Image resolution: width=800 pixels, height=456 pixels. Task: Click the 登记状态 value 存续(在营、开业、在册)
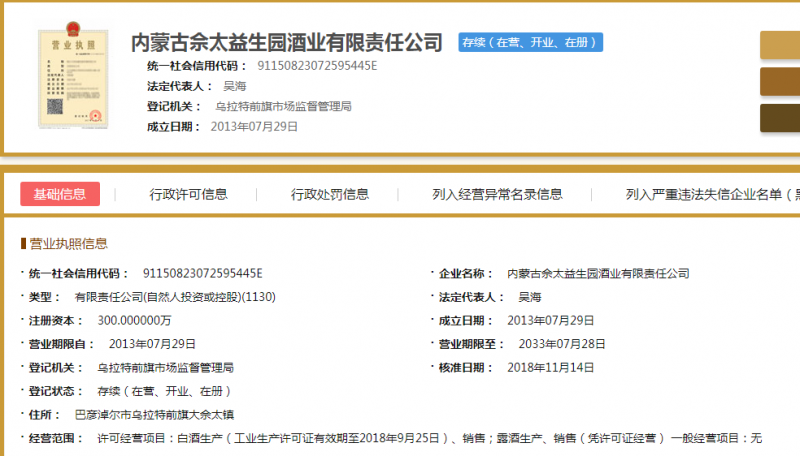point(164,391)
